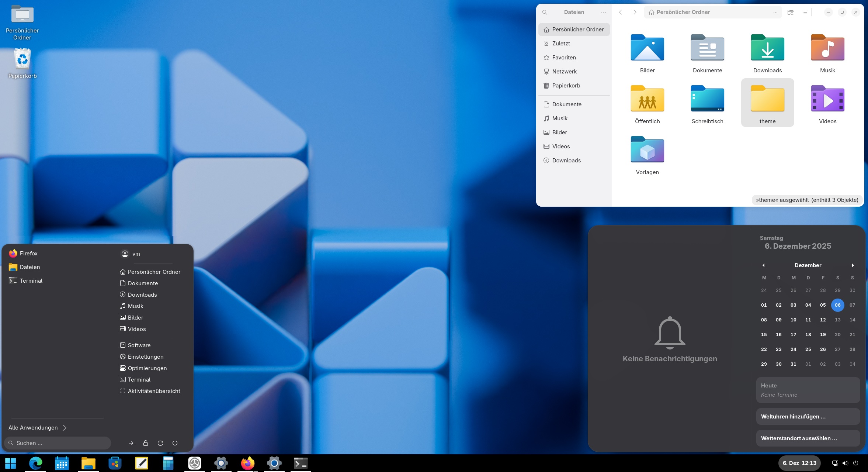Click the restart icon in start menu
Image resolution: width=868 pixels, height=472 pixels.
[160, 443]
